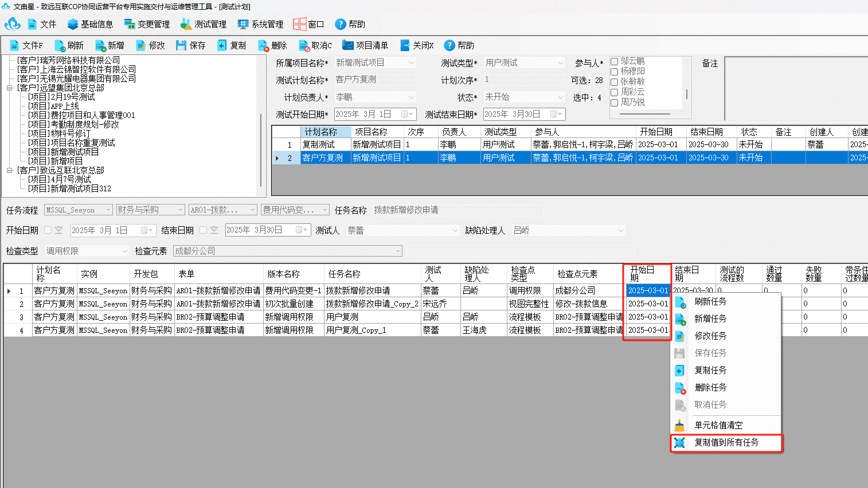Click the 任务名称 input field
Image resolution: width=868 pixels, height=488 pixels.
[458, 210]
